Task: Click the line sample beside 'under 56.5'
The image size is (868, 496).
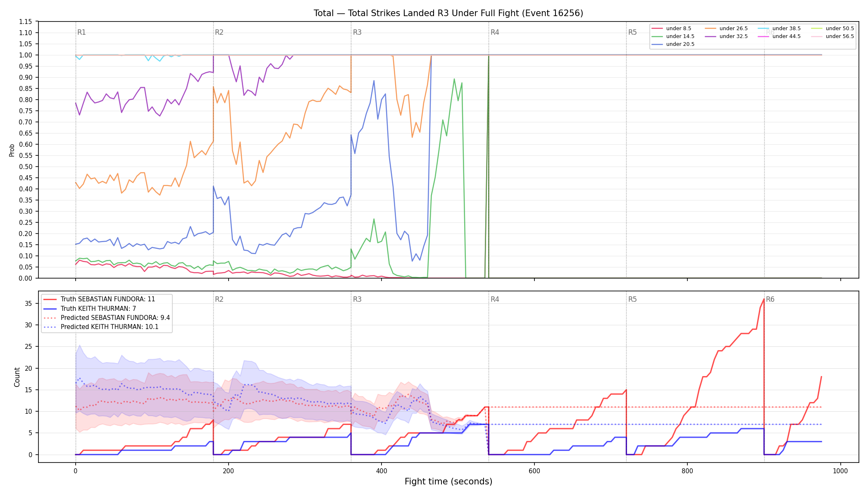Action: coord(817,36)
